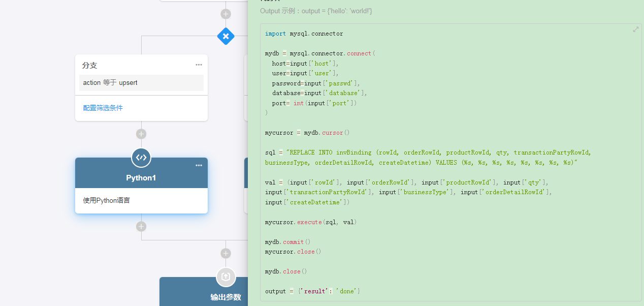Place cursor on 'import mysql.connector' line

(x=304, y=34)
